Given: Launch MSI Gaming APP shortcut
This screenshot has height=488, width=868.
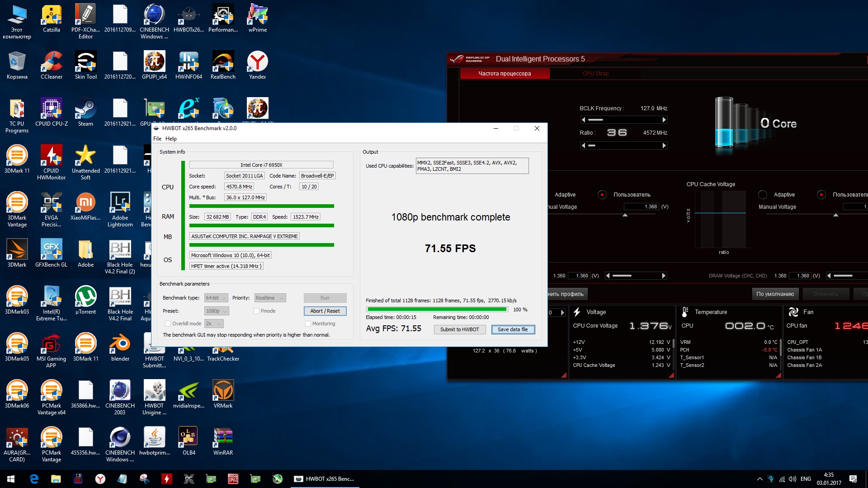Looking at the screenshot, I should click(51, 351).
